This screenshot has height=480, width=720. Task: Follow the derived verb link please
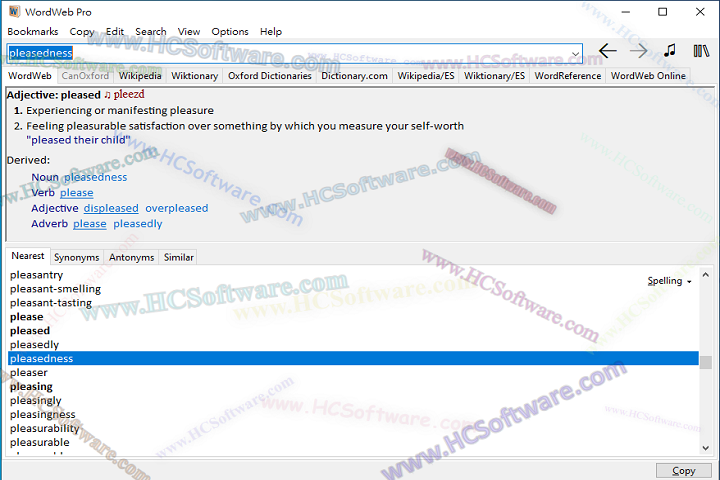point(77,193)
